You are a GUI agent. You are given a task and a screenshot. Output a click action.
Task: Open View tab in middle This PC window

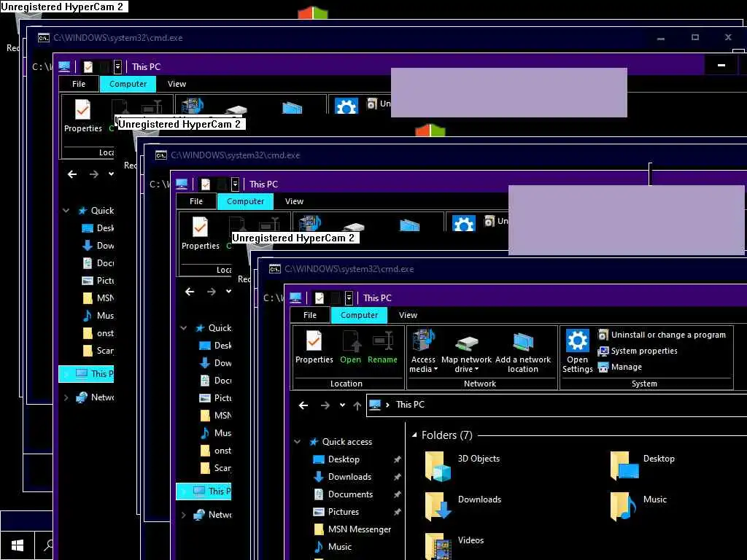tap(294, 201)
